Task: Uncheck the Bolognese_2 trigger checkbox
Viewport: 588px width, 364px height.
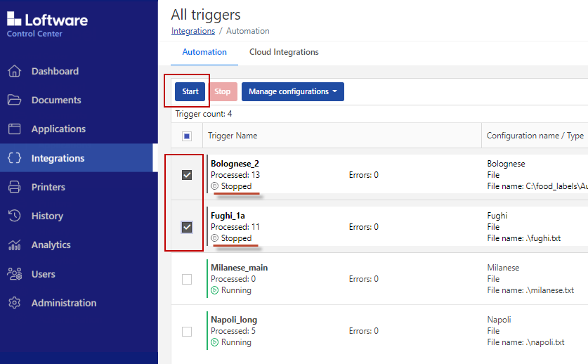Action: pyautogui.click(x=187, y=175)
